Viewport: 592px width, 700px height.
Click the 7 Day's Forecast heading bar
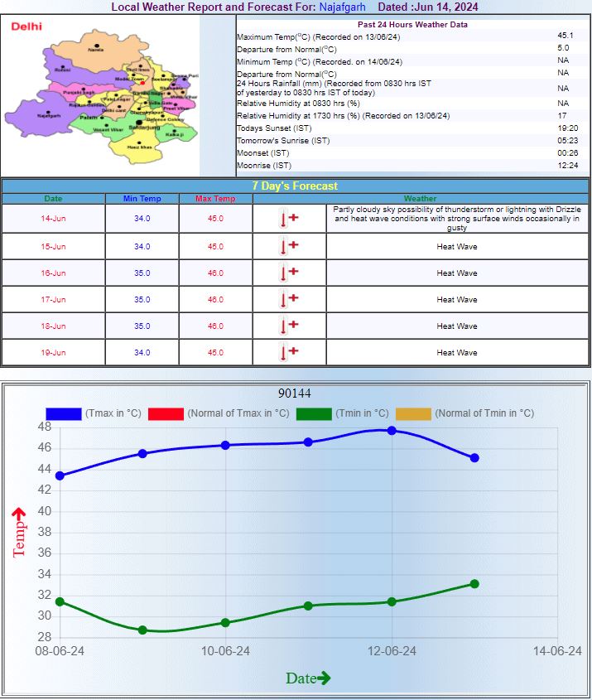click(295, 186)
